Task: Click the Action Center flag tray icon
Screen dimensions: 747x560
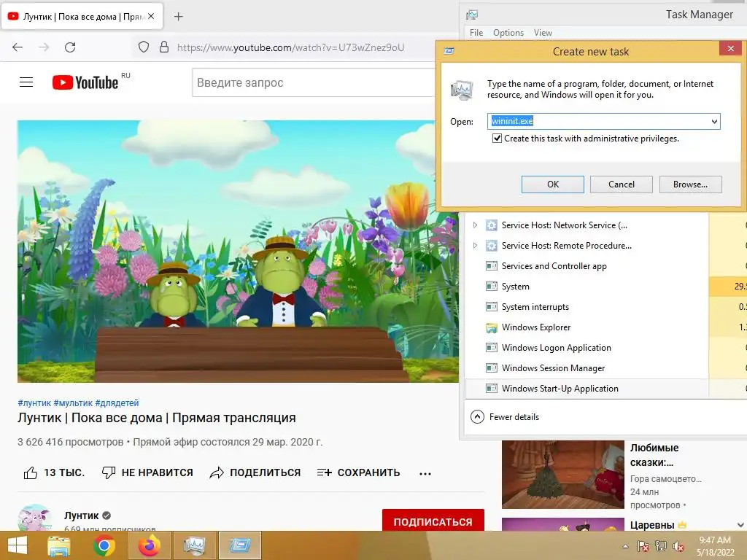Action: (x=643, y=546)
